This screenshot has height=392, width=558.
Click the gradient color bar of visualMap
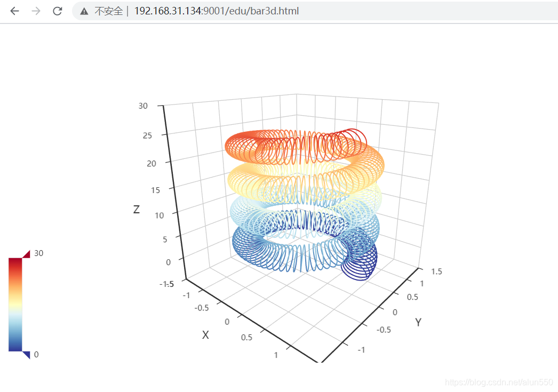[x=15, y=305]
